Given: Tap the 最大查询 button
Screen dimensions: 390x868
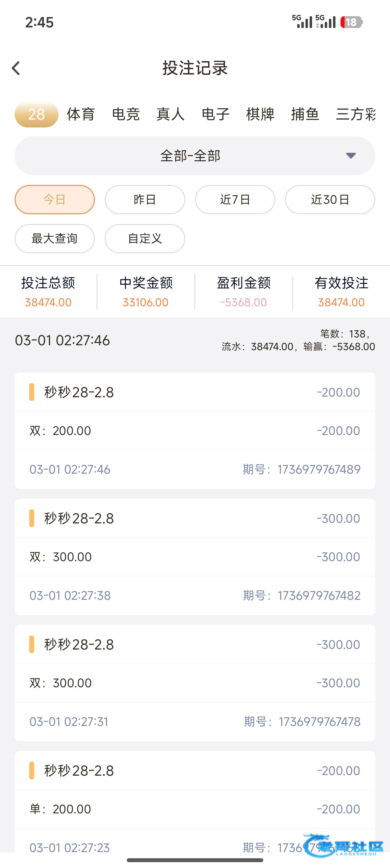Looking at the screenshot, I should (55, 239).
